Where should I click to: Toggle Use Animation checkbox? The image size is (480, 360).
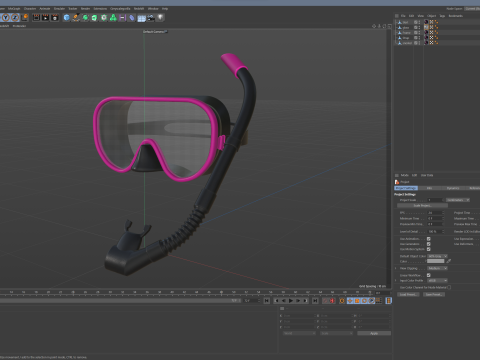(x=429, y=239)
